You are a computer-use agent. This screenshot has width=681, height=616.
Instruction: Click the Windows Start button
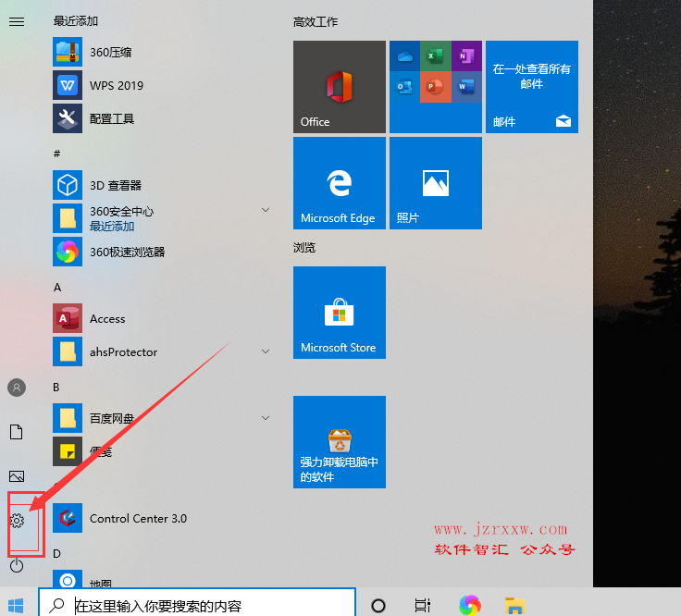[16, 605]
